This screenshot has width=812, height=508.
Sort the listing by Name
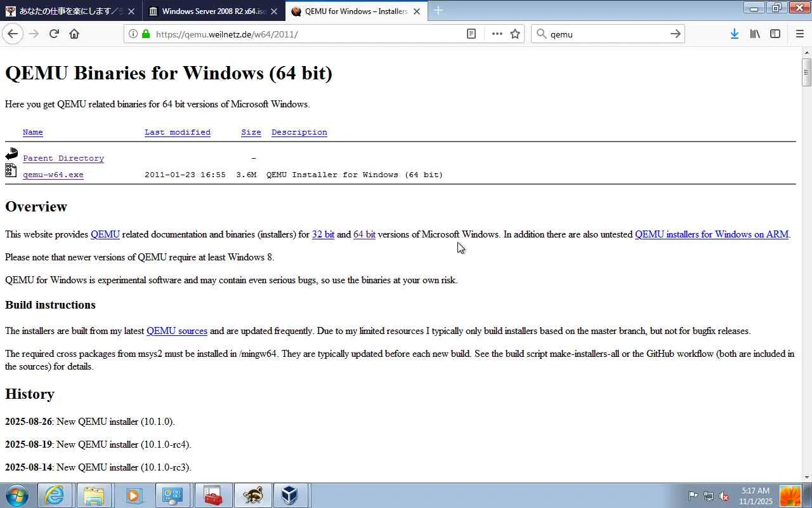pos(33,132)
